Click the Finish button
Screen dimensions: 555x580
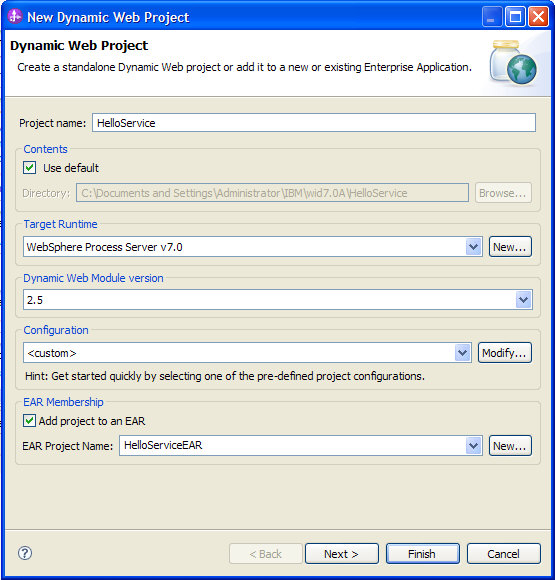click(x=423, y=554)
